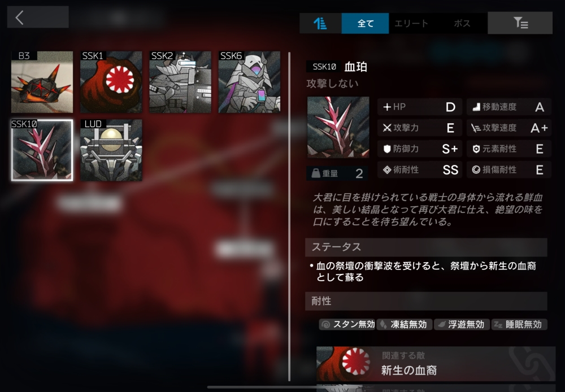Select the SSK10 血珀 thumbnail
This screenshot has height=392, width=565.
pyautogui.click(x=42, y=150)
